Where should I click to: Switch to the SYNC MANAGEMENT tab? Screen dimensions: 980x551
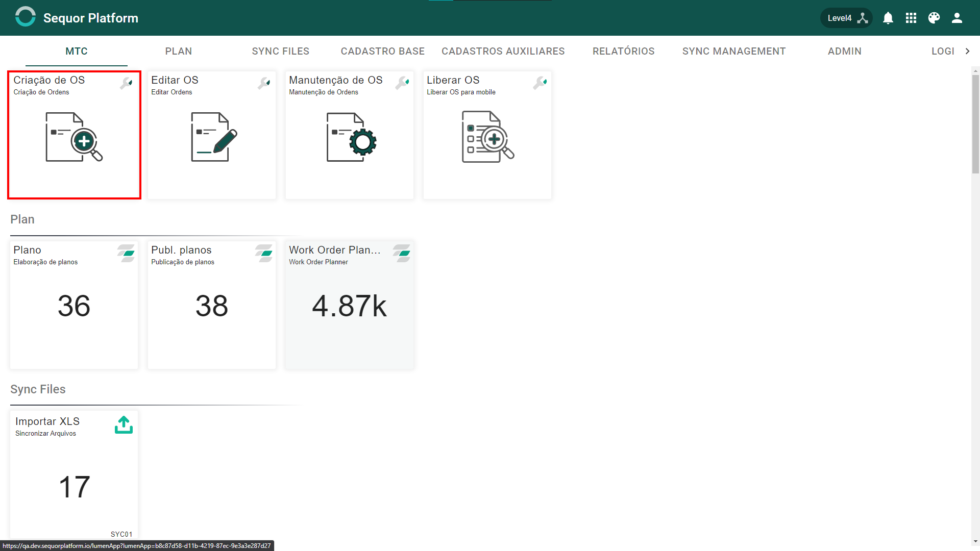coord(734,51)
